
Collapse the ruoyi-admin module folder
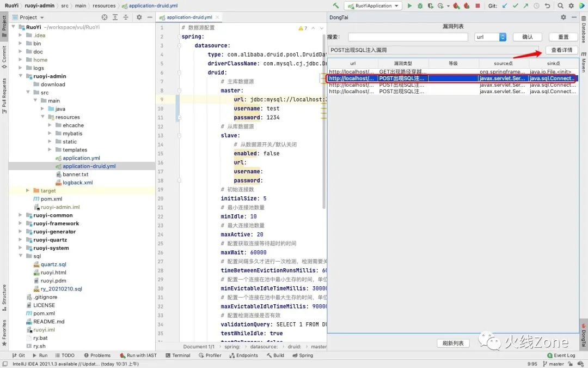pos(21,76)
